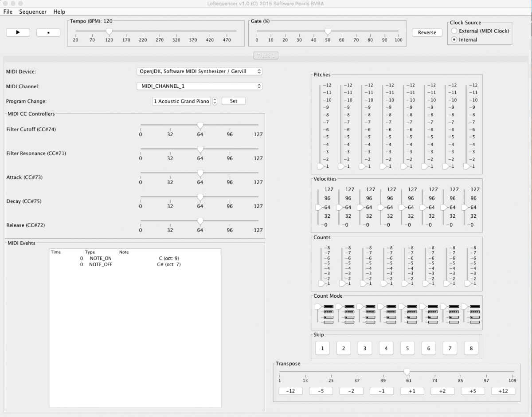Click third step's Count Mode top bar icon
This screenshot has width=532, height=417.
pos(370,307)
